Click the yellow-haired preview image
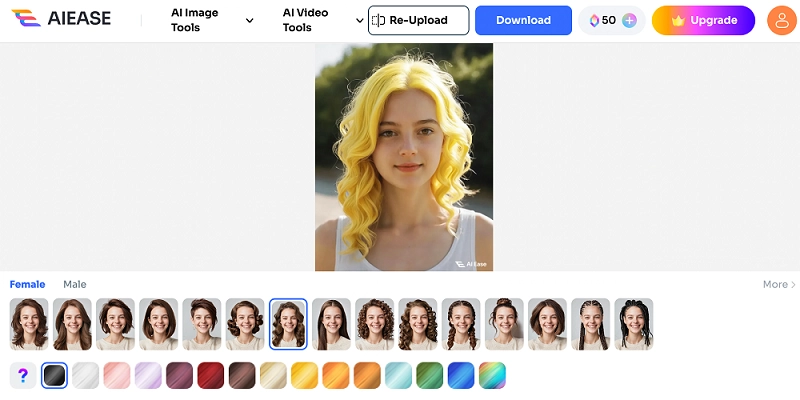Image resolution: width=800 pixels, height=400 pixels. click(x=404, y=157)
